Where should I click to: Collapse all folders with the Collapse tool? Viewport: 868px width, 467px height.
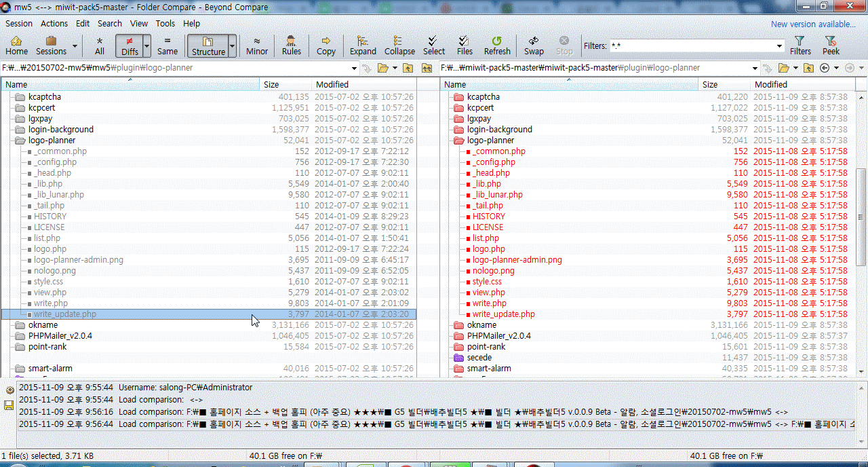point(399,45)
